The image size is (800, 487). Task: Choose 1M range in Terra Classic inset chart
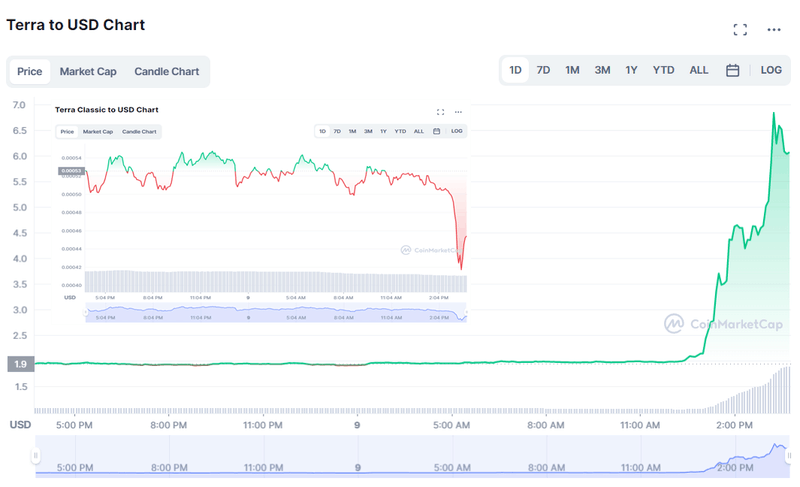[x=352, y=131]
